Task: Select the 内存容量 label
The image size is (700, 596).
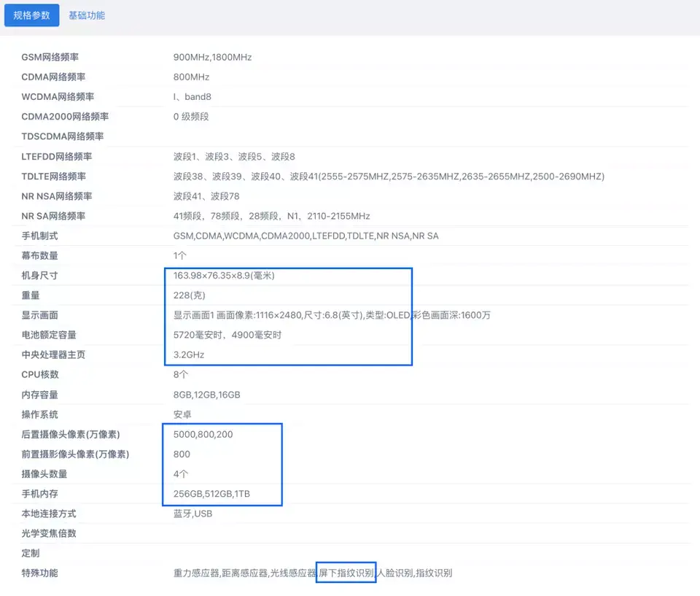Action: pos(39,395)
